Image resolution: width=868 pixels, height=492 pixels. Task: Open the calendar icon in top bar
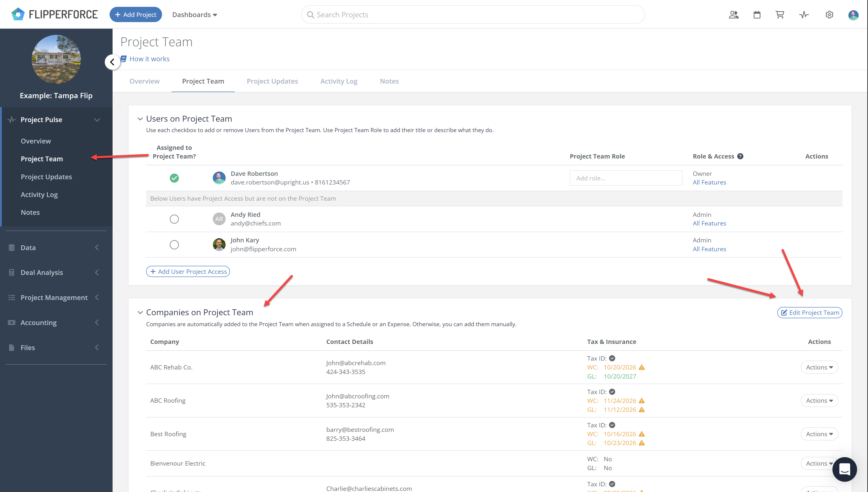[x=757, y=15]
